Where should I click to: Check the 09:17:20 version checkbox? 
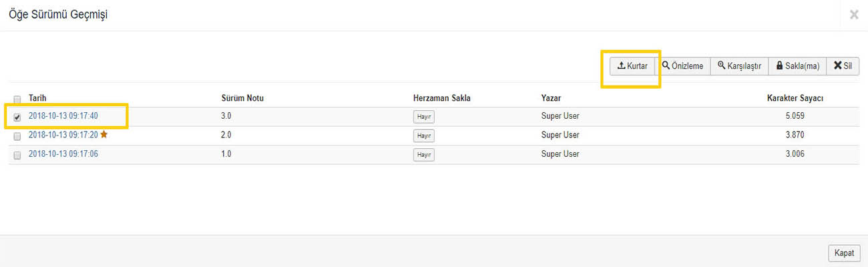point(17,136)
